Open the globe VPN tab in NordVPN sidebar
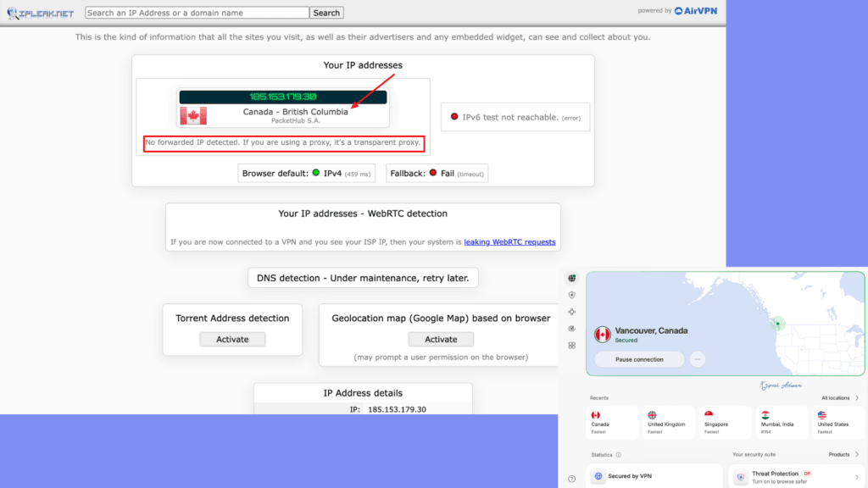Image resolution: width=868 pixels, height=488 pixels. tap(572, 278)
